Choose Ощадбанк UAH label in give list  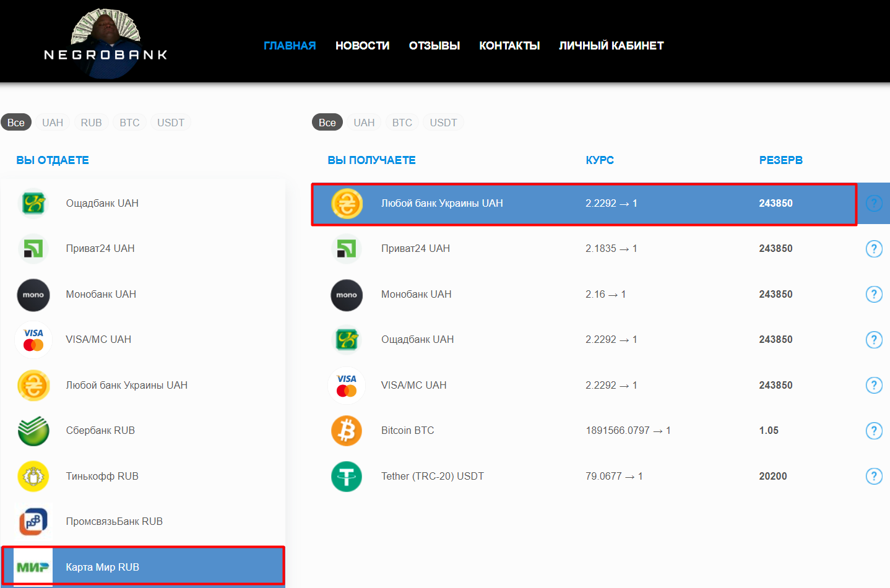coord(102,203)
